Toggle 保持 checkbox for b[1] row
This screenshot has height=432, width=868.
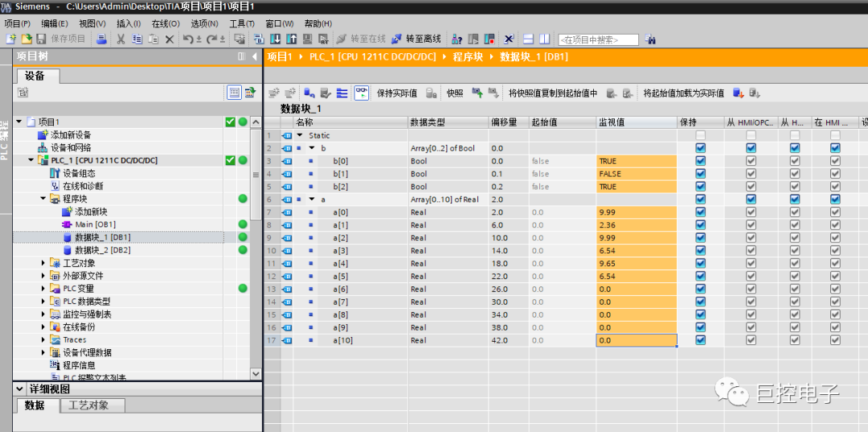(701, 173)
